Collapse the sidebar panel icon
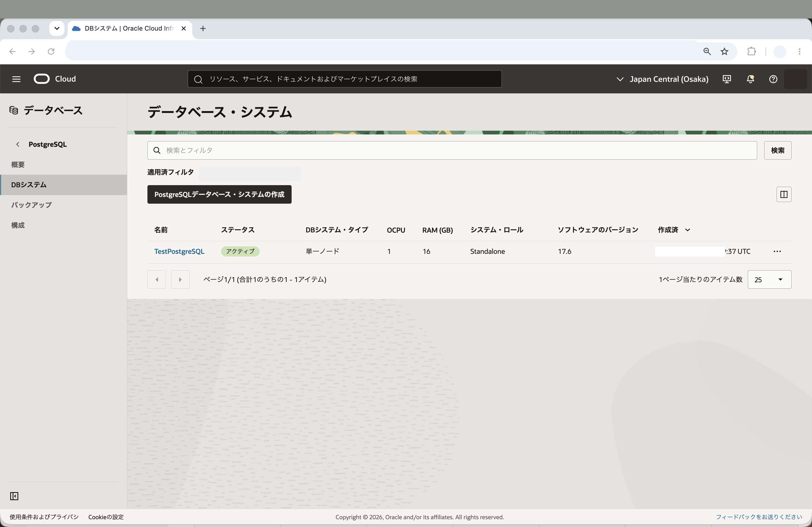The image size is (812, 527). tap(14, 496)
